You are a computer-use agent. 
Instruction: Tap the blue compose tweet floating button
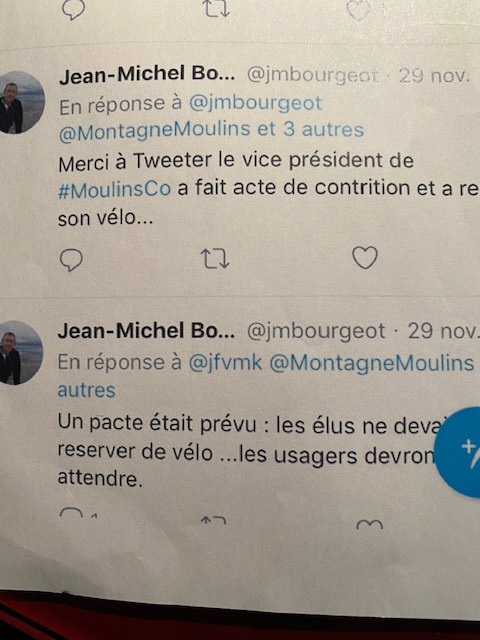pyautogui.click(x=460, y=452)
